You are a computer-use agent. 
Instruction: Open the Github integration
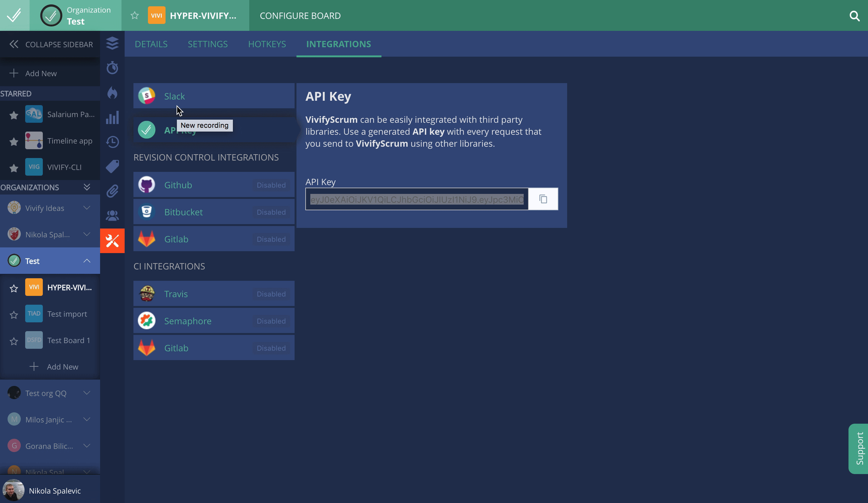(x=214, y=185)
